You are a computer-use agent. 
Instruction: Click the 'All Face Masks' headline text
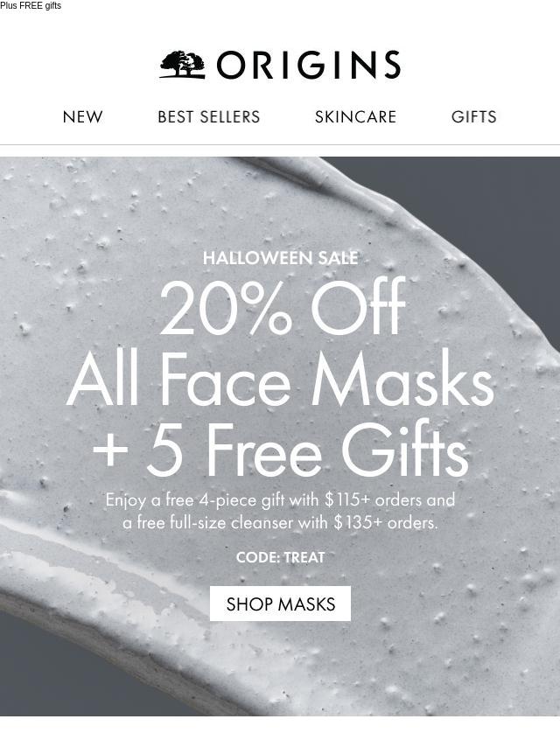[x=280, y=380]
